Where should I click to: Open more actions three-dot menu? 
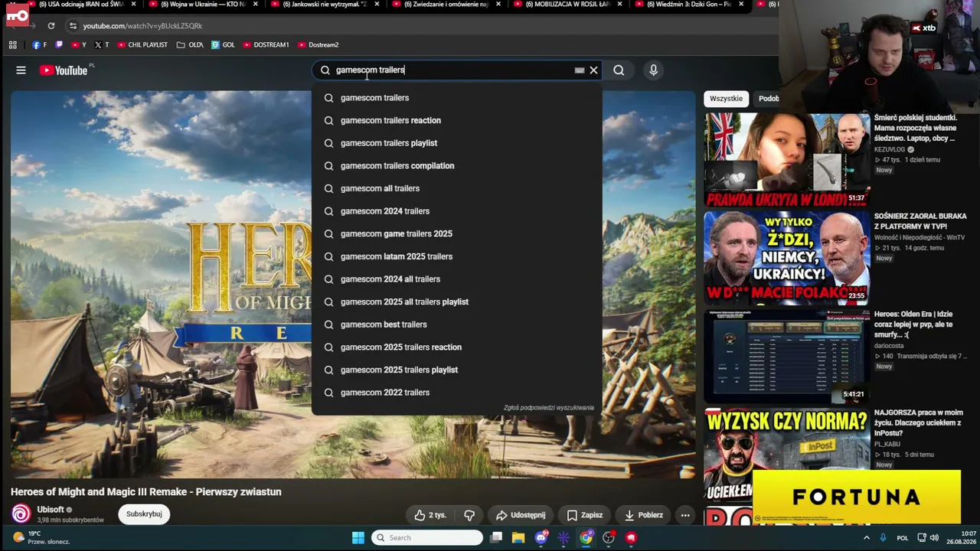pyautogui.click(x=685, y=515)
